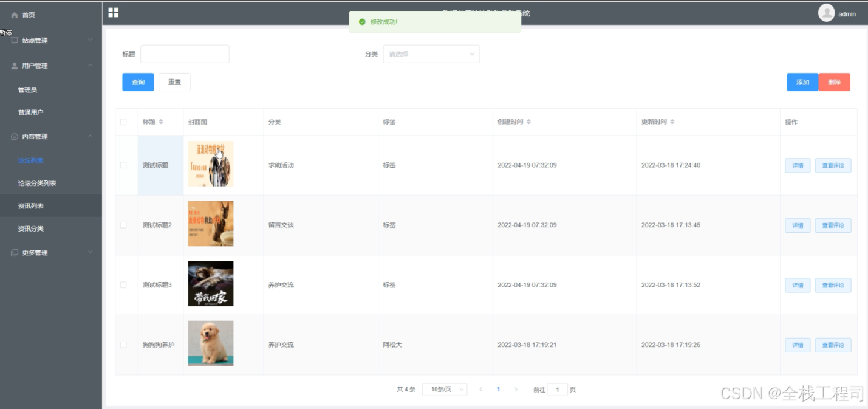Click the golden puppy cover thumbnail
This screenshot has height=409, width=868.
(211, 343)
